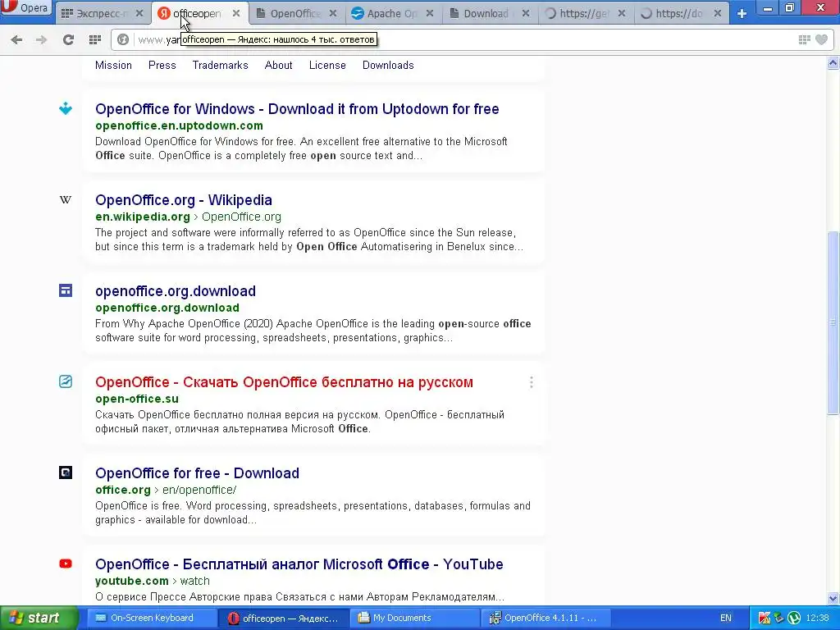Open en.wikipedia.org domain link
The image size is (840, 630).
(x=143, y=217)
